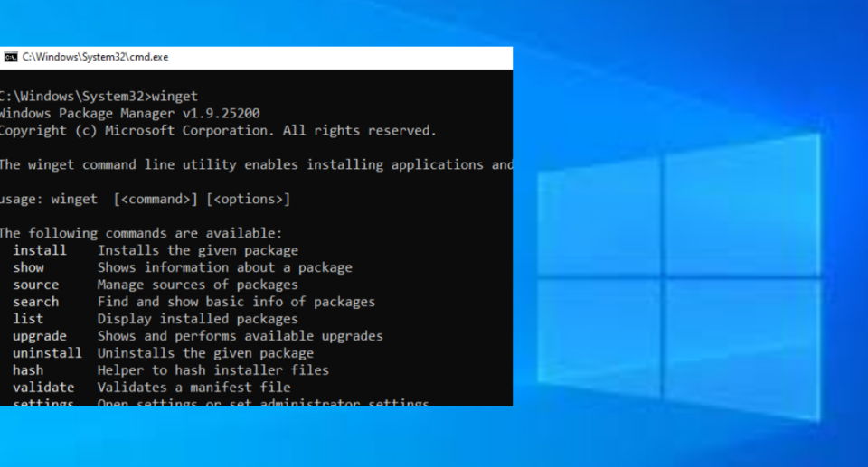Click 'Display installed packages' description

point(198,319)
